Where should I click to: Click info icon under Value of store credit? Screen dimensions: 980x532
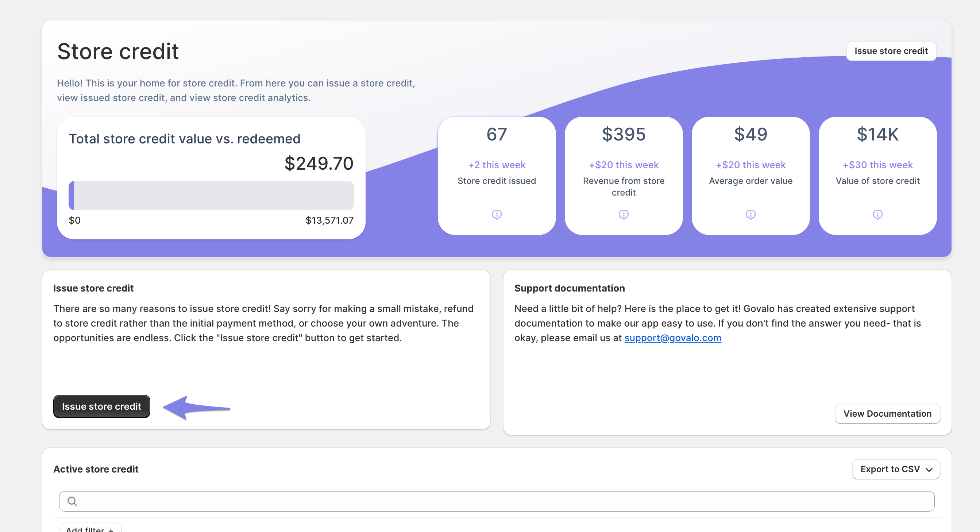(x=877, y=215)
